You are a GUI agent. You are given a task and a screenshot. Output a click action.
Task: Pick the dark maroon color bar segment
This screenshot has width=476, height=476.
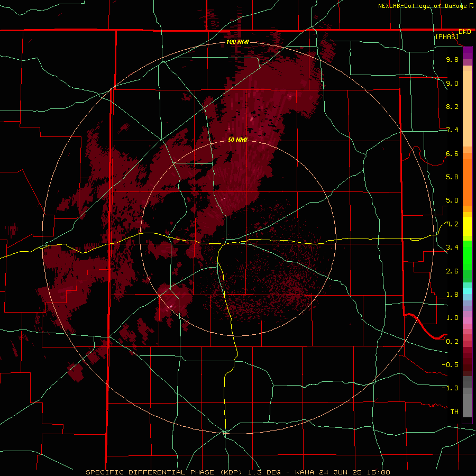[x=467, y=364]
